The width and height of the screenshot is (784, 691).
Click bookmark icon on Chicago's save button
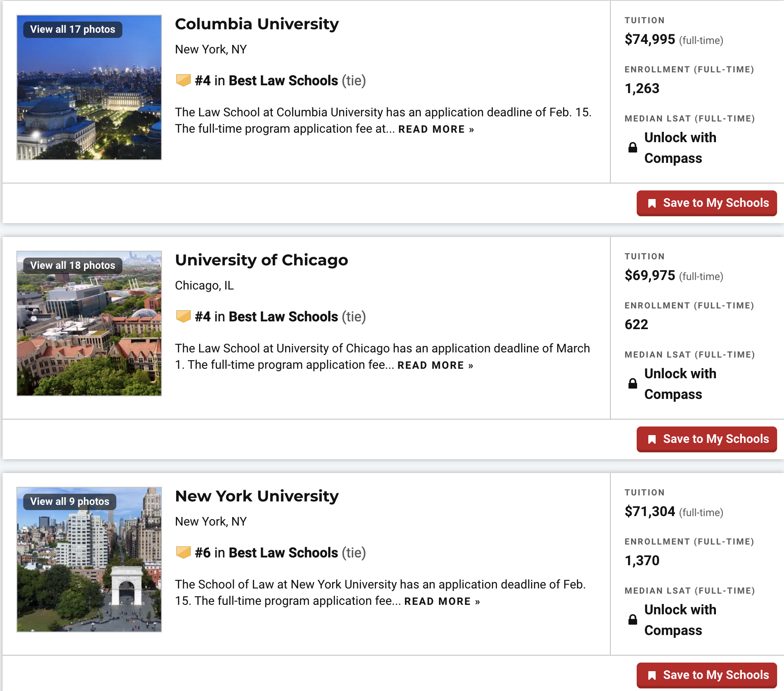[x=652, y=439]
